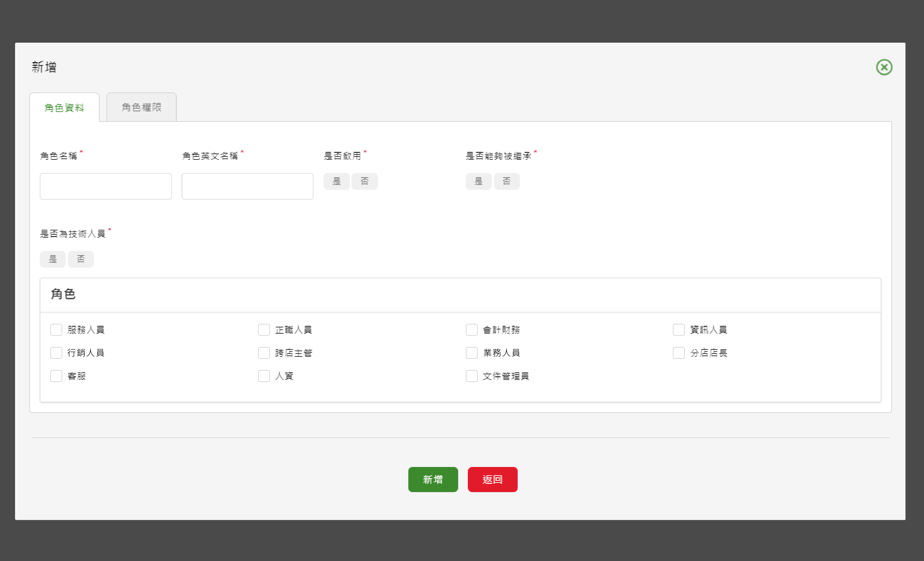Close the 新增 dialog with X icon
924x561 pixels.
884,68
